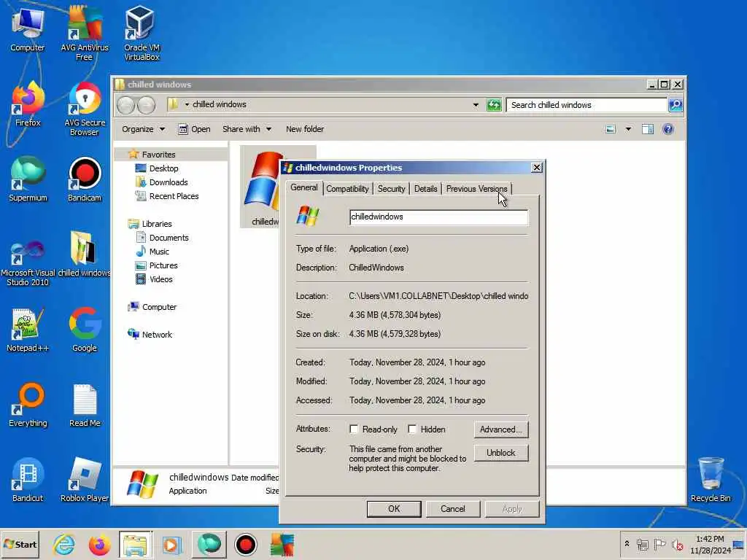This screenshot has height=560, width=747.
Task: Open Bandicam recorder from the taskbar
Action: coord(246,545)
